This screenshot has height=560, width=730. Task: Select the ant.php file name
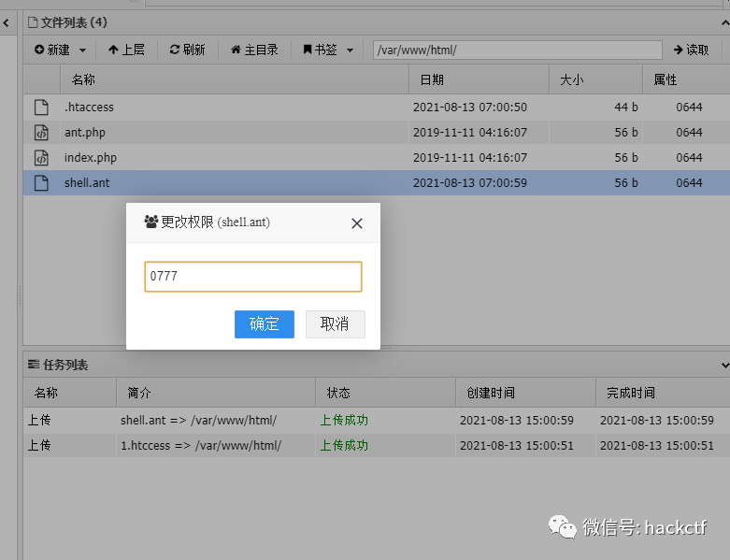pos(85,132)
